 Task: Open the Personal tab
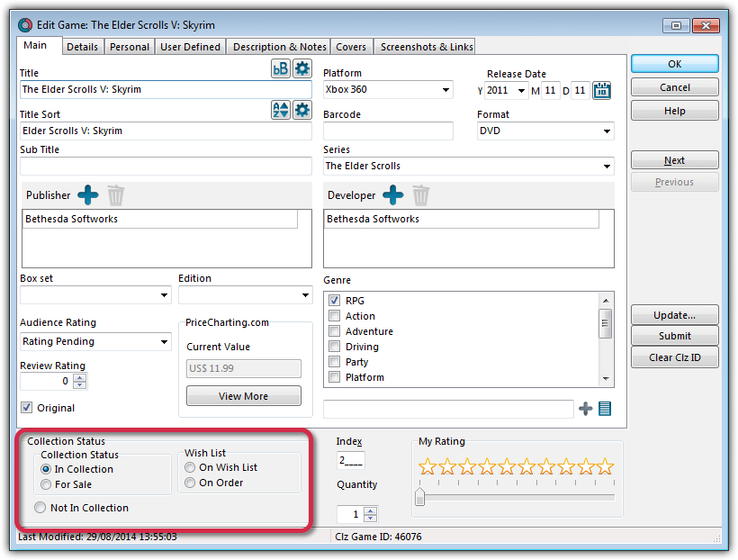(x=130, y=47)
